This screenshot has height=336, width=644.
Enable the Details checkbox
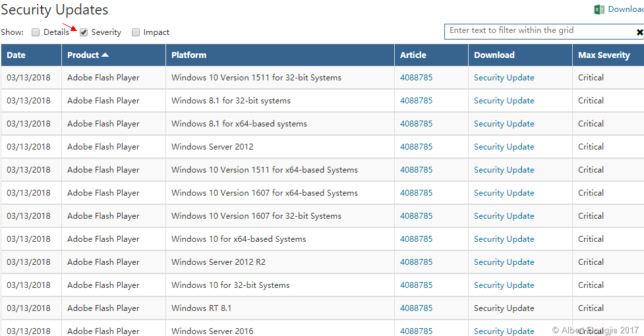36,32
